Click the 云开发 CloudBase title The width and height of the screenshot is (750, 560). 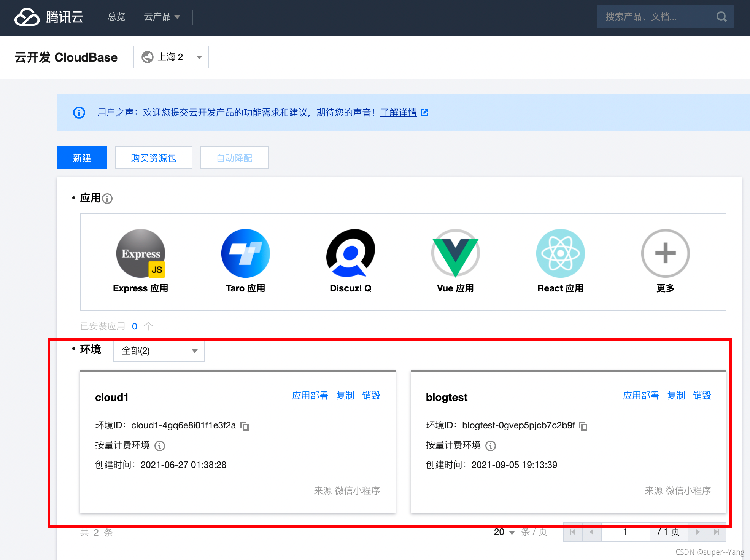(66, 57)
